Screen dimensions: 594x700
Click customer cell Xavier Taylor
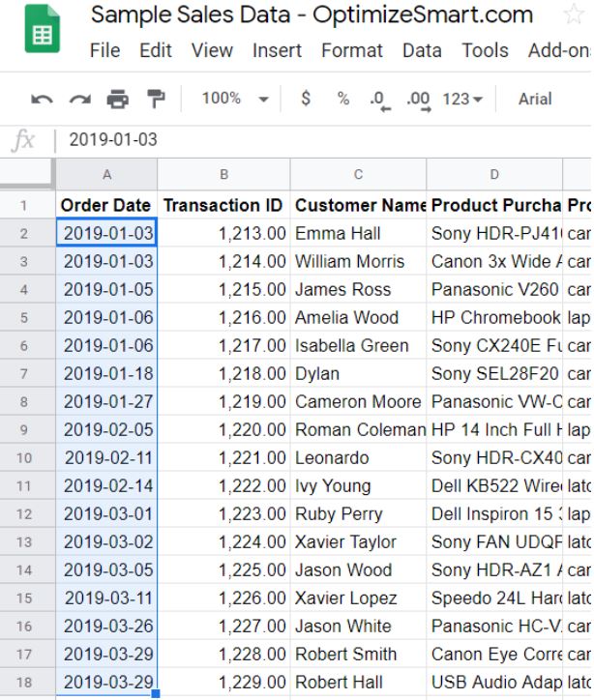click(x=358, y=542)
